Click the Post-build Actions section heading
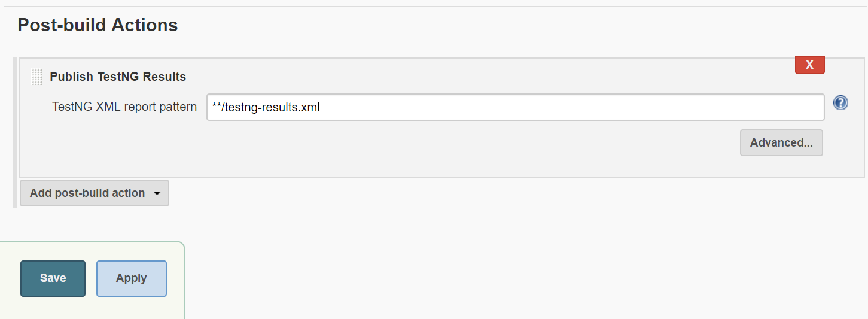This screenshot has height=319, width=868. point(98,25)
